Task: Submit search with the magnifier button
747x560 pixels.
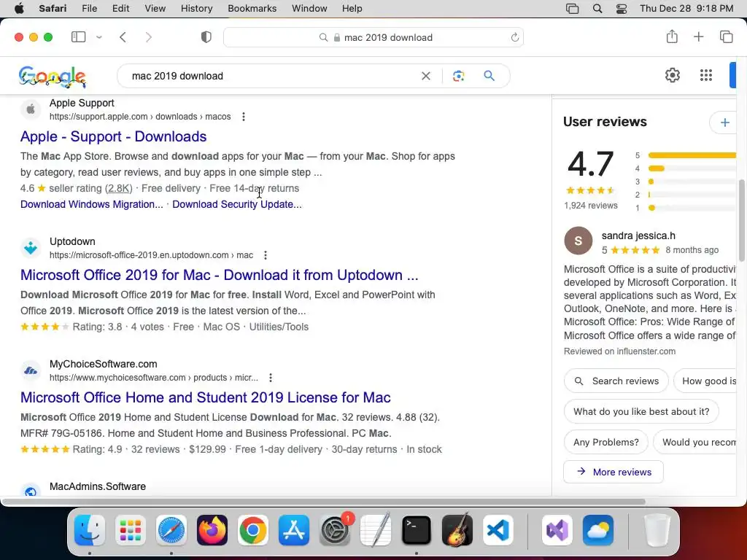Action: point(489,76)
